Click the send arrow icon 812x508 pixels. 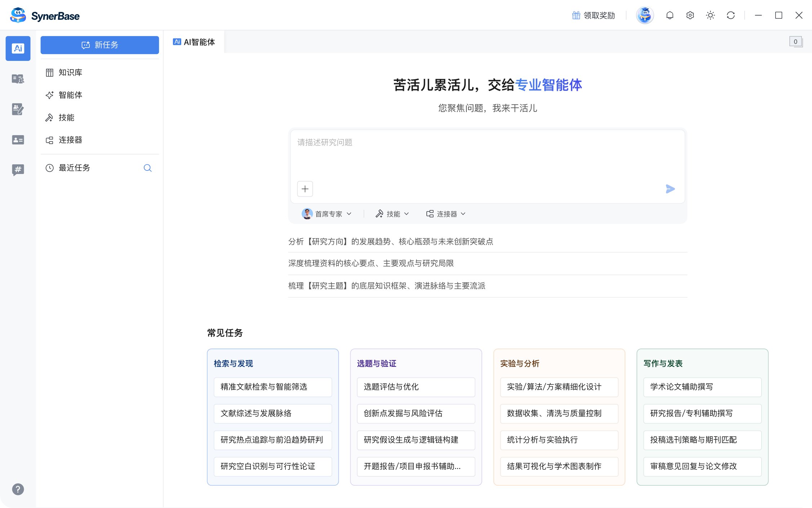click(x=670, y=189)
